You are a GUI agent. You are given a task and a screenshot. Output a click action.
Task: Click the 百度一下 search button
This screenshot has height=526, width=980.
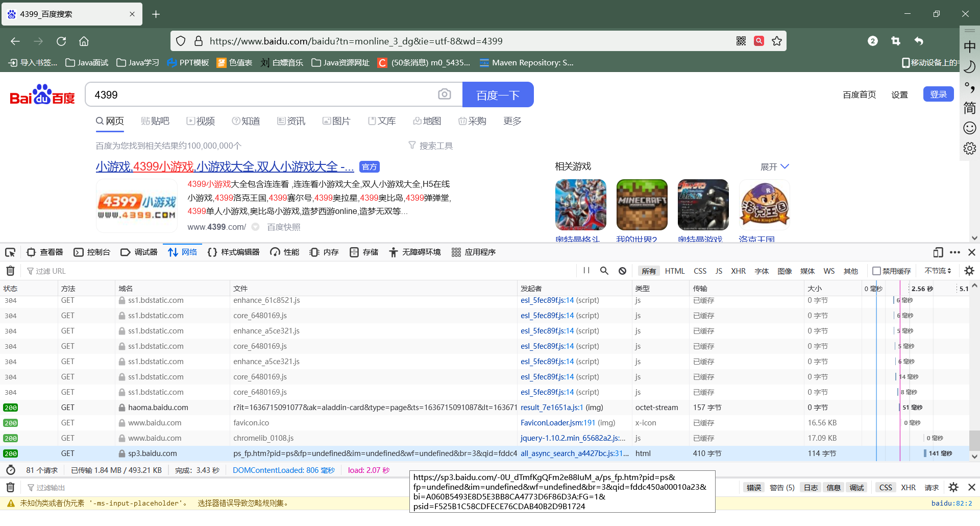498,94
